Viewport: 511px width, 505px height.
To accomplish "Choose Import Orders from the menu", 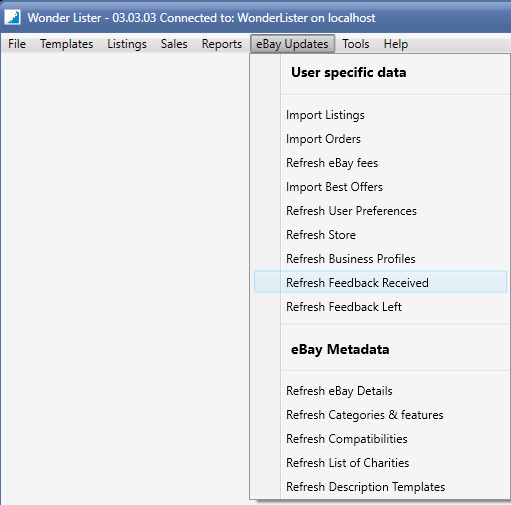I will click(x=380, y=139).
